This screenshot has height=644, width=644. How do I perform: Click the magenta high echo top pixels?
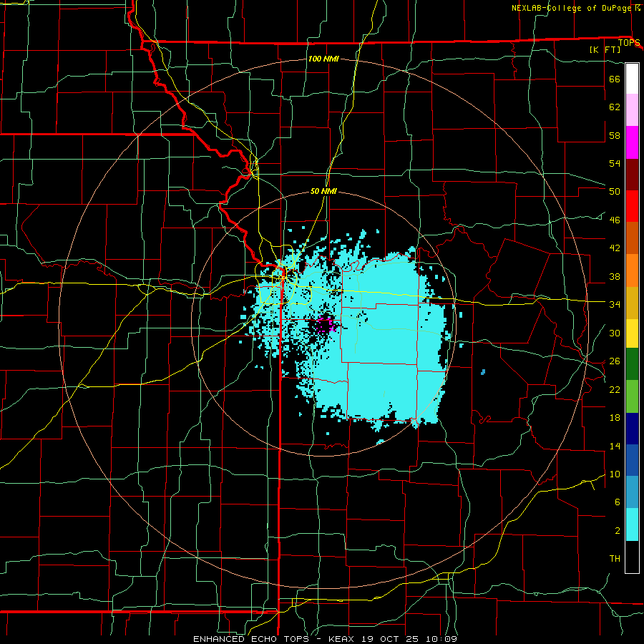pyautogui.click(x=328, y=323)
